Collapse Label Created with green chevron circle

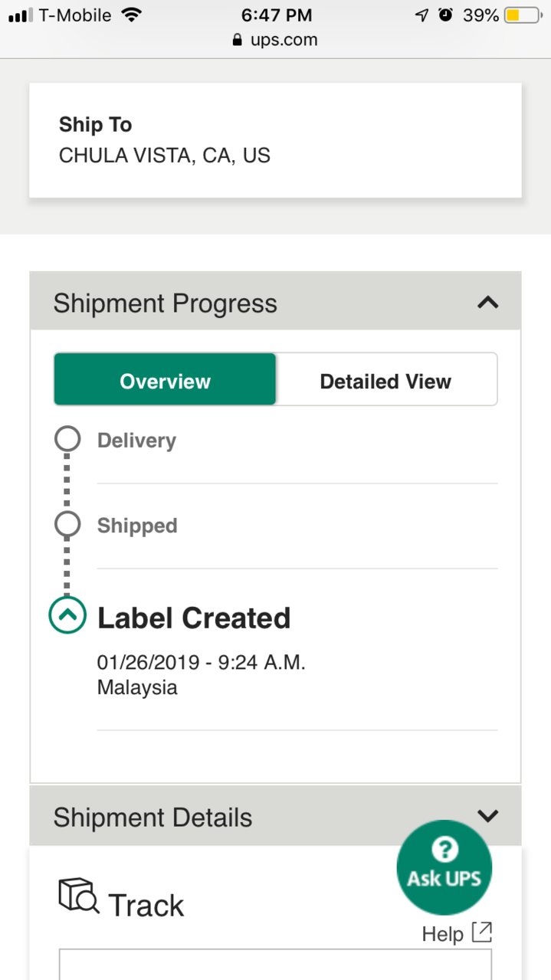point(67,615)
